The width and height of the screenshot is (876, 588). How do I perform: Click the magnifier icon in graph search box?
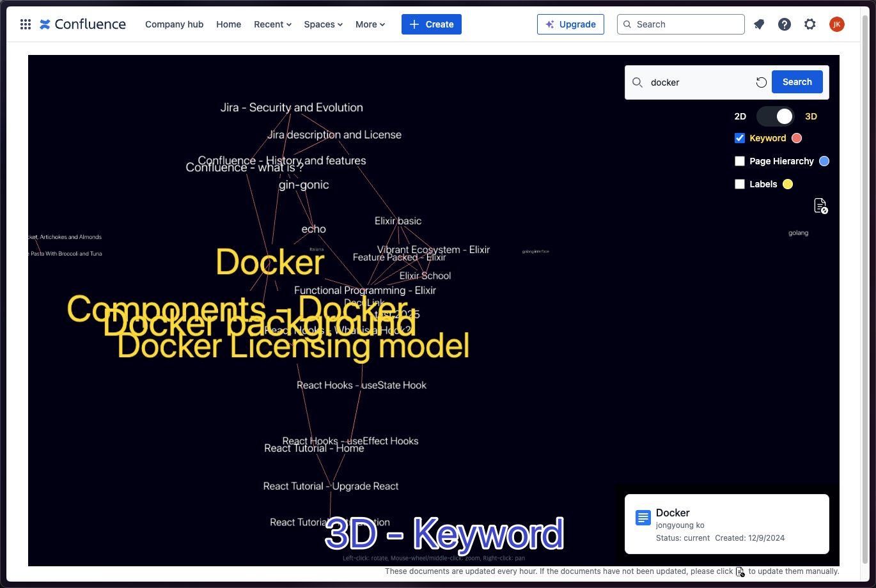[637, 82]
